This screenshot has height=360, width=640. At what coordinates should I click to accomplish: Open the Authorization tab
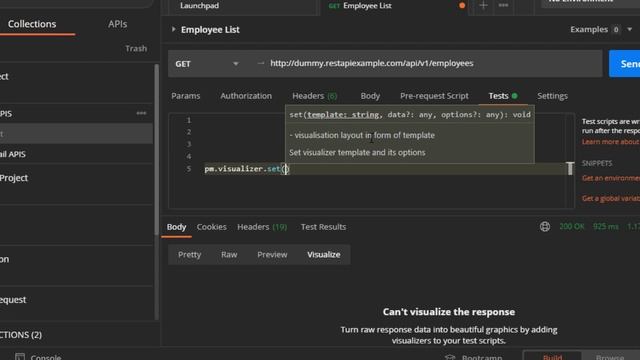click(246, 96)
